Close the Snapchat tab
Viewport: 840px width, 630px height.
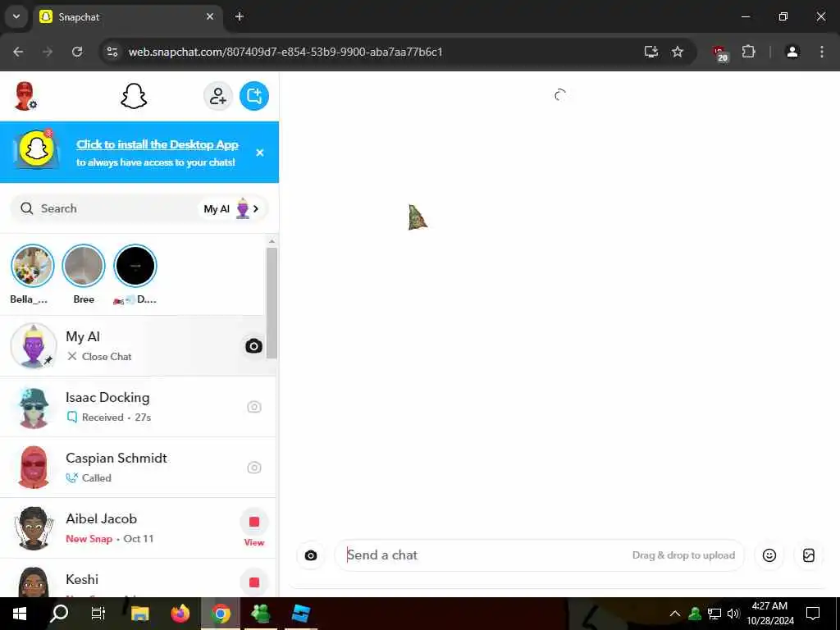(x=210, y=16)
